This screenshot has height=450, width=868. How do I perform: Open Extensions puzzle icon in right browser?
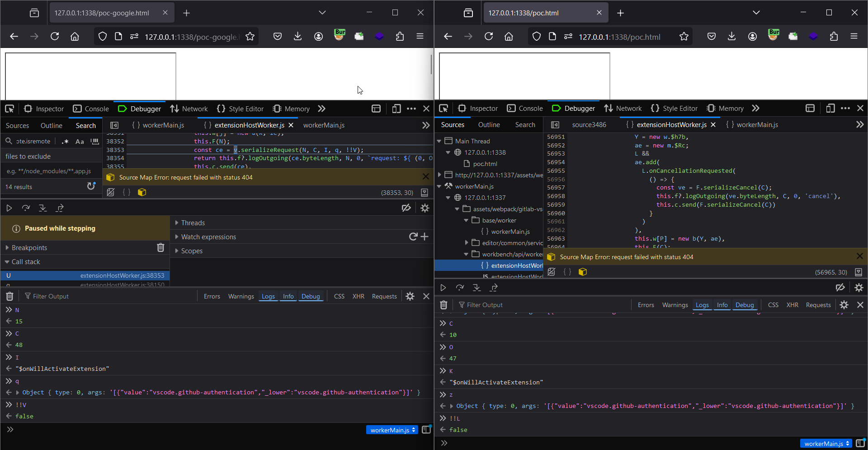[834, 36]
